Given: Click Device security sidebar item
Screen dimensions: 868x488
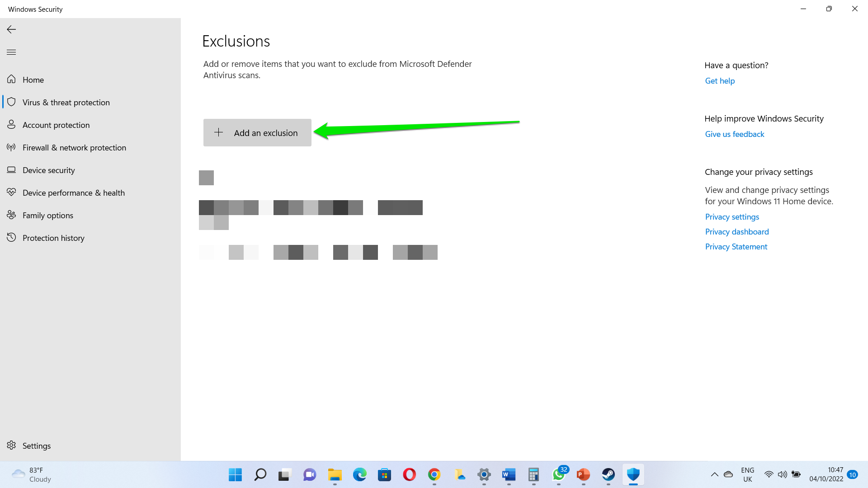Looking at the screenshot, I should (x=48, y=170).
